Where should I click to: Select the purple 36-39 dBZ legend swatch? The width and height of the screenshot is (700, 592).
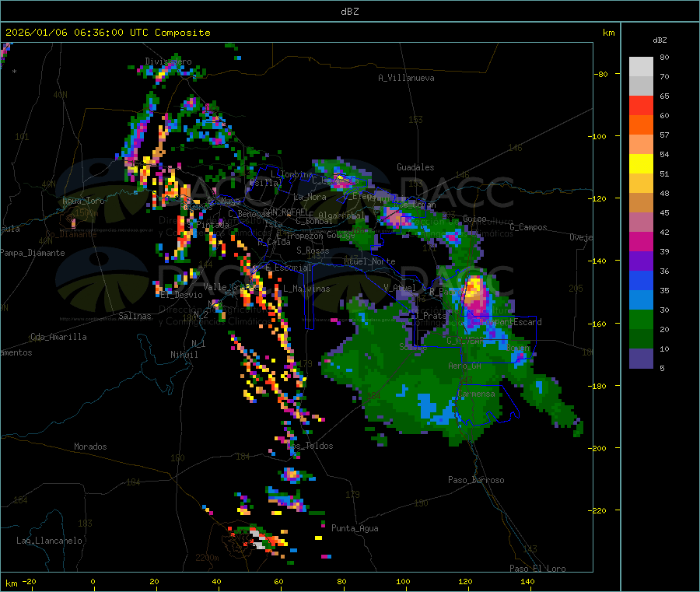point(641,261)
